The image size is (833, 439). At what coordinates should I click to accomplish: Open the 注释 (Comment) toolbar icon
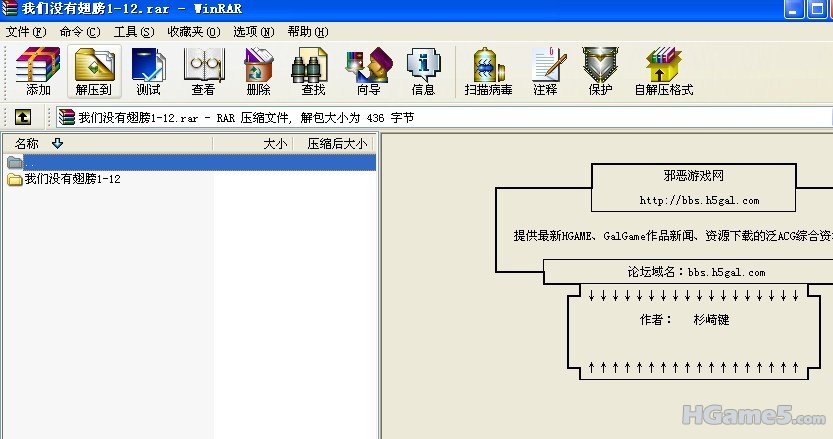point(545,71)
